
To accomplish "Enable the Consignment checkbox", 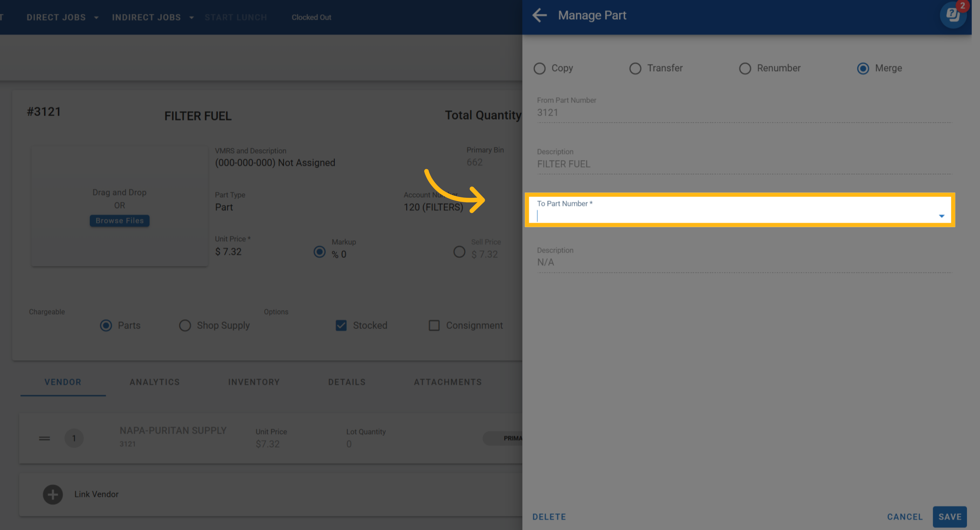I will point(434,325).
